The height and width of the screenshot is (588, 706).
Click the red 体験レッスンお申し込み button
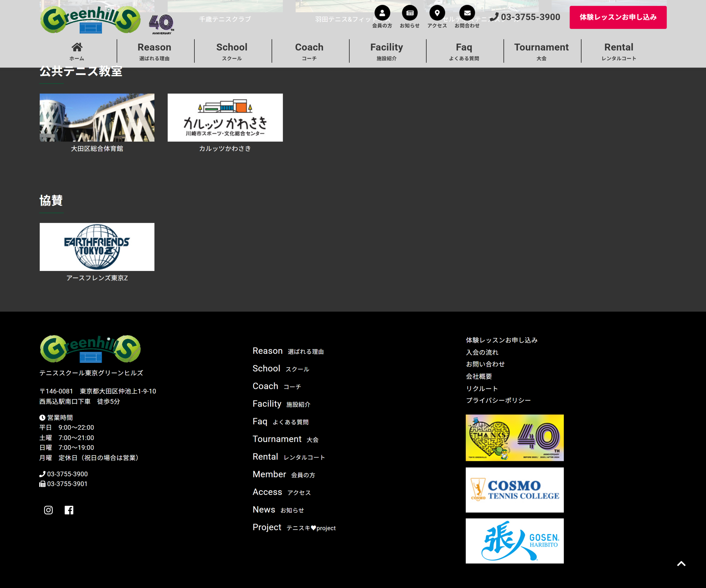[618, 17]
